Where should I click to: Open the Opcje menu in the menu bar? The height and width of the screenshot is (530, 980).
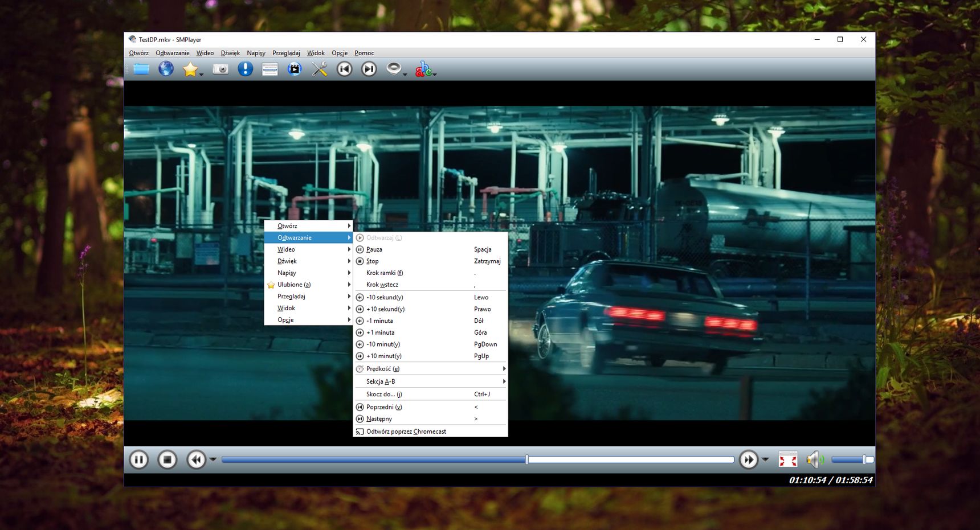340,53
